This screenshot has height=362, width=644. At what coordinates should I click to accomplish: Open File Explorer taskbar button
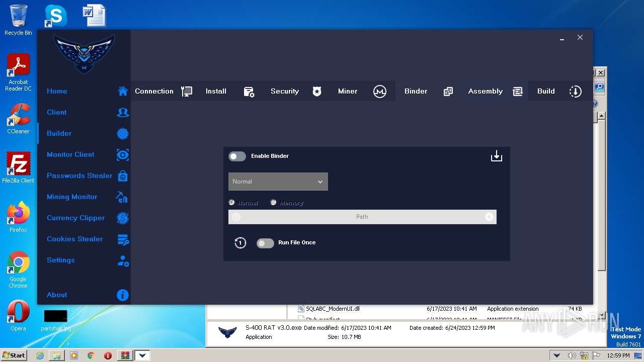point(57,355)
